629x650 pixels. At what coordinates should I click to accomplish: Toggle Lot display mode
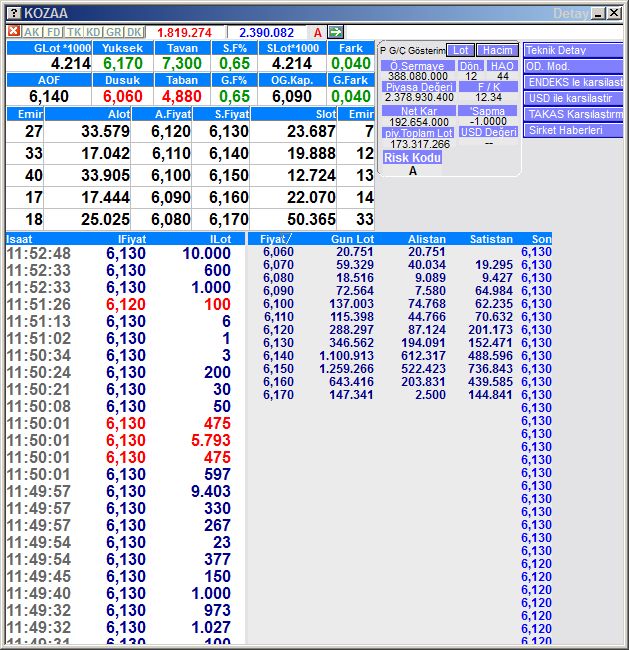pos(460,50)
